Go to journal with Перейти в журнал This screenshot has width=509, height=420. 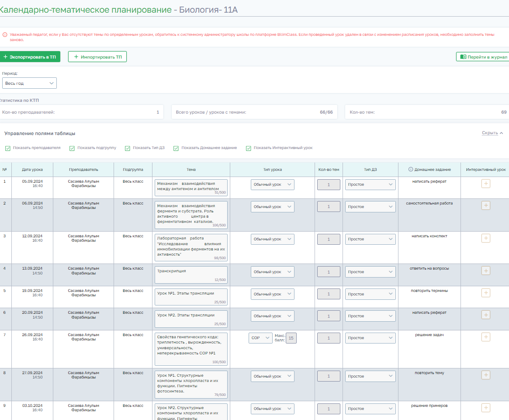(483, 57)
